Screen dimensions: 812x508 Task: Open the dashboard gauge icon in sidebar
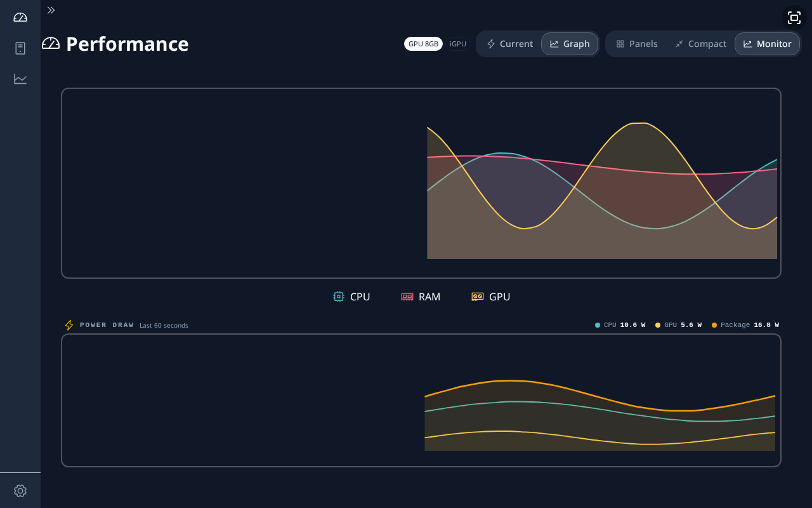20,17
